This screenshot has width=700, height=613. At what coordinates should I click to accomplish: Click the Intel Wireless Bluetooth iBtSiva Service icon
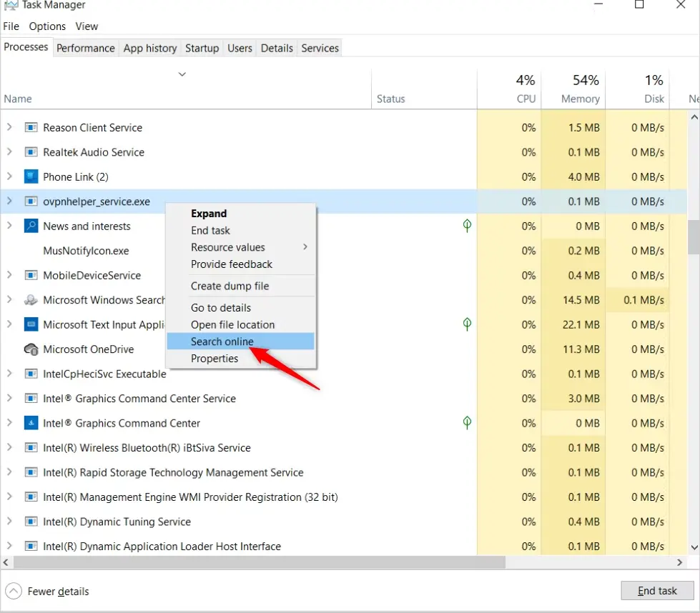click(x=31, y=447)
